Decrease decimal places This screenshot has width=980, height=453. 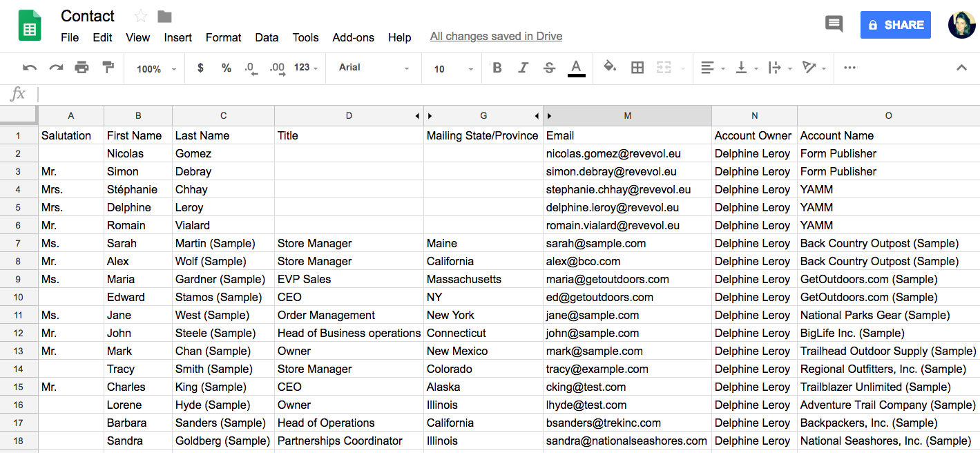pyautogui.click(x=251, y=68)
